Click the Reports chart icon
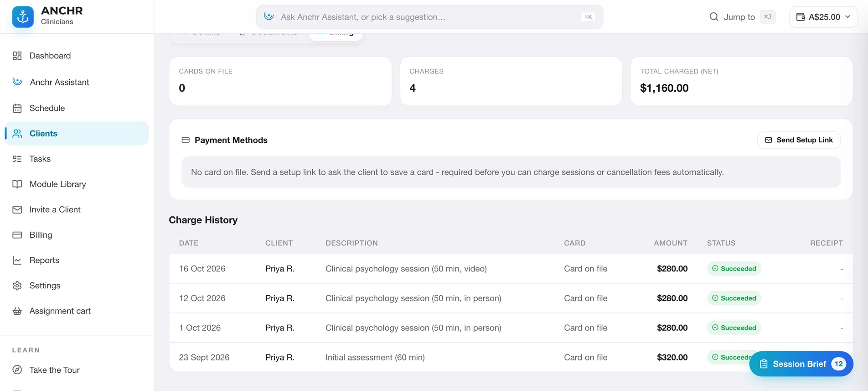 (x=17, y=260)
